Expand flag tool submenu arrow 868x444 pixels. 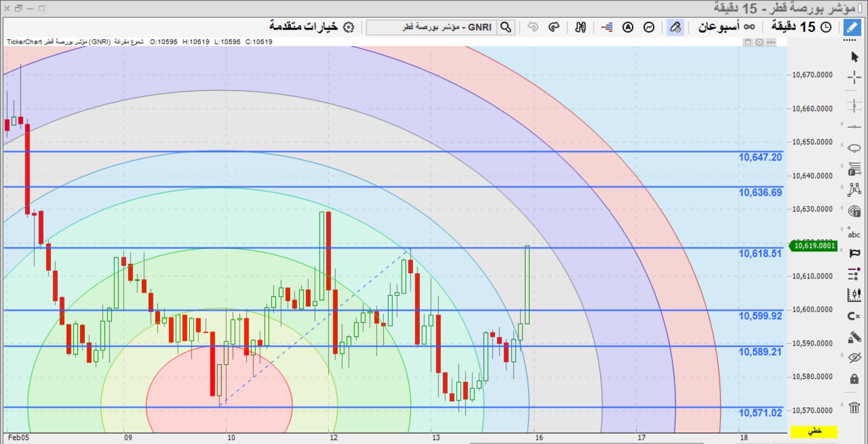[x=842, y=250]
